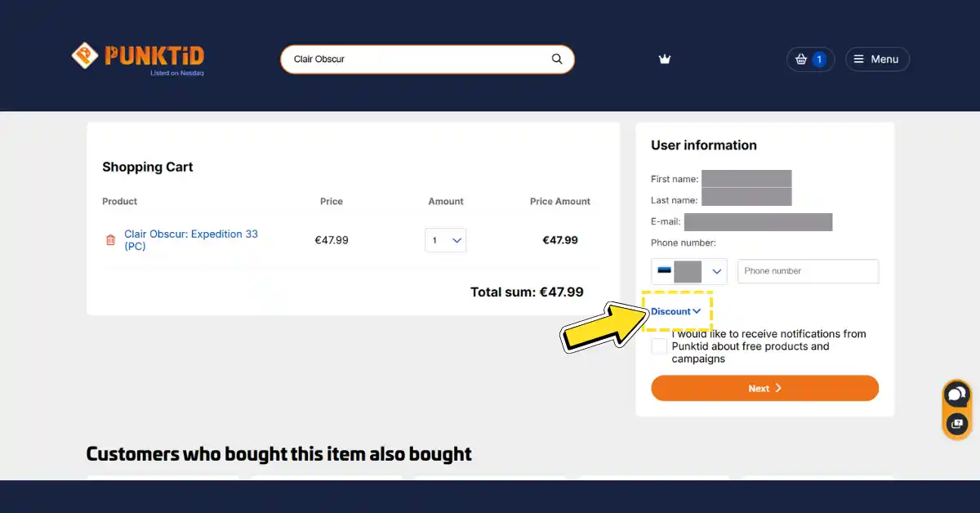Open the help question icon below chat
The height and width of the screenshot is (513, 980).
pyautogui.click(x=955, y=424)
